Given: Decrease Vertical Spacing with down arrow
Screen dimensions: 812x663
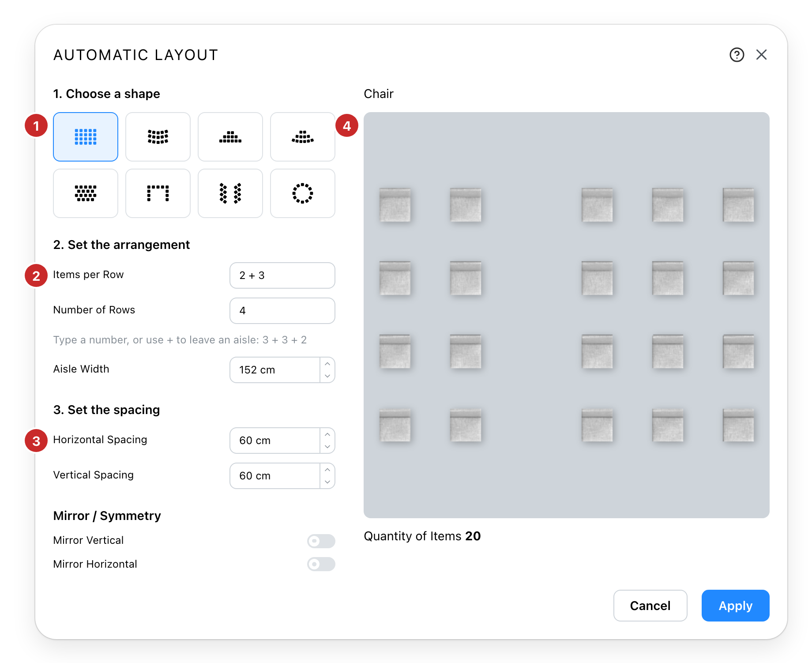Looking at the screenshot, I should [327, 482].
